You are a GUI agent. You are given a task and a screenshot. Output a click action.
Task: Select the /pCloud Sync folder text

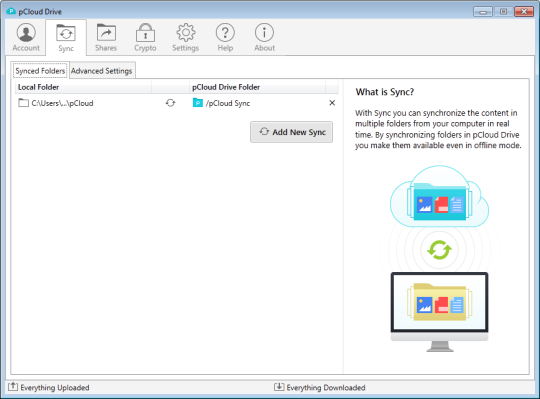click(x=228, y=103)
